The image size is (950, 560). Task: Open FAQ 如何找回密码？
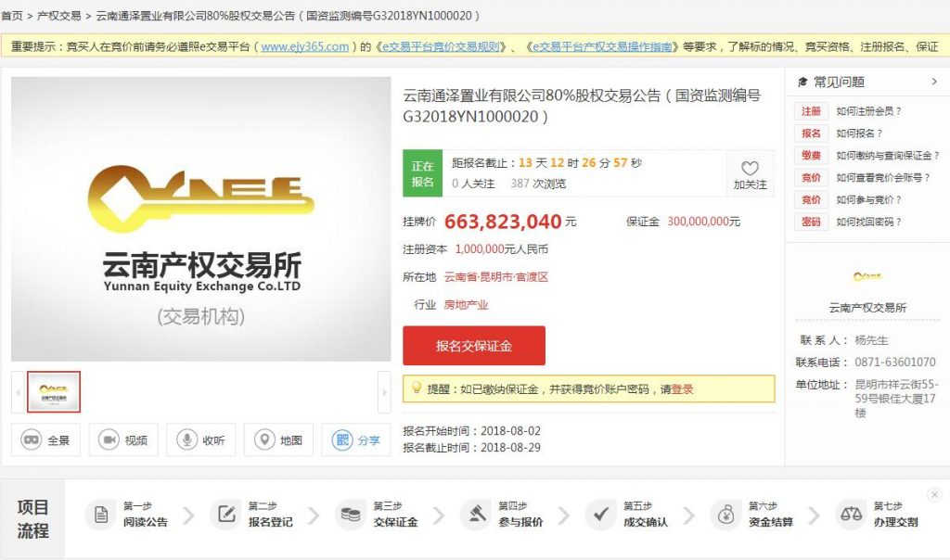coord(868,222)
